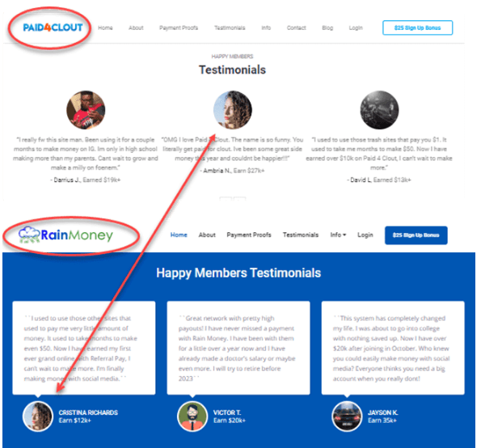The image size is (481, 448).
Task: Click Jayson K. car avatar
Action: click(x=347, y=416)
